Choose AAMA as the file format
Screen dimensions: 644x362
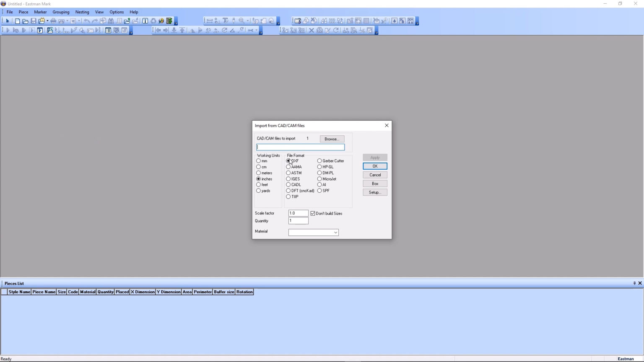pos(288,167)
